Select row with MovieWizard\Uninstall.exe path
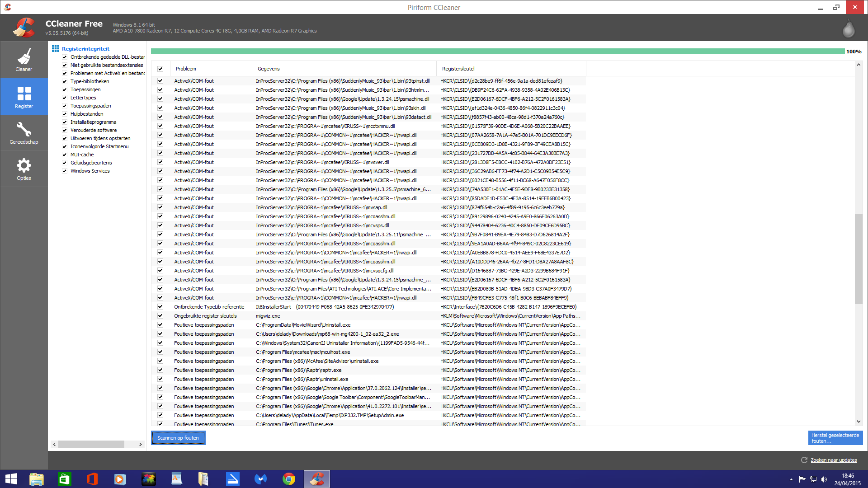The width and height of the screenshot is (868, 488). click(x=368, y=325)
